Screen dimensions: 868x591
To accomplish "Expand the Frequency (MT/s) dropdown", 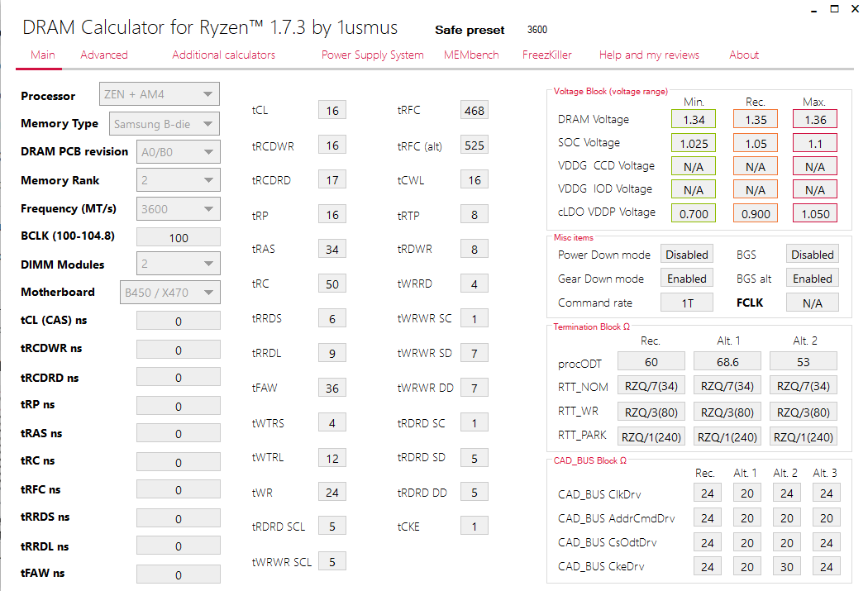I will point(179,209).
